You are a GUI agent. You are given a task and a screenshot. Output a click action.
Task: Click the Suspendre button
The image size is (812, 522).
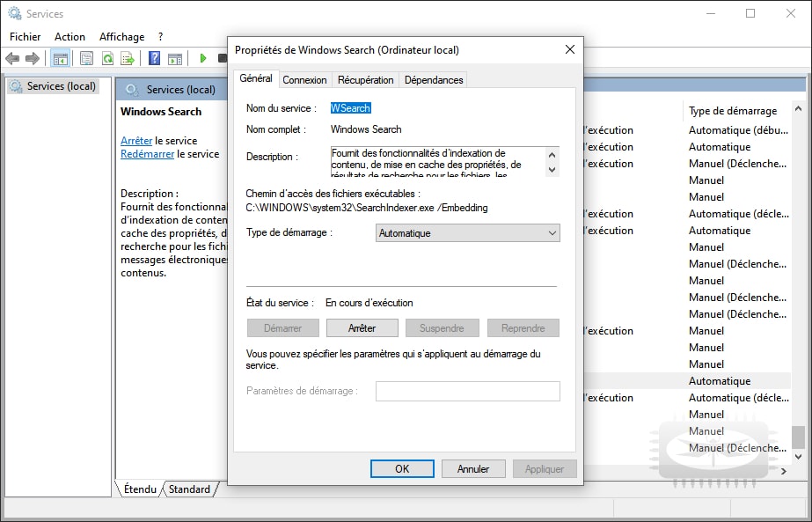[x=442, y=328]
